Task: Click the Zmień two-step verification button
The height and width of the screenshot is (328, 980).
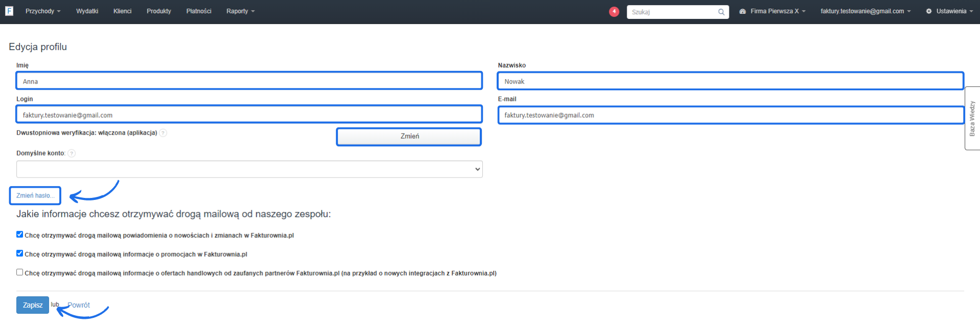Action: (409, 137)
